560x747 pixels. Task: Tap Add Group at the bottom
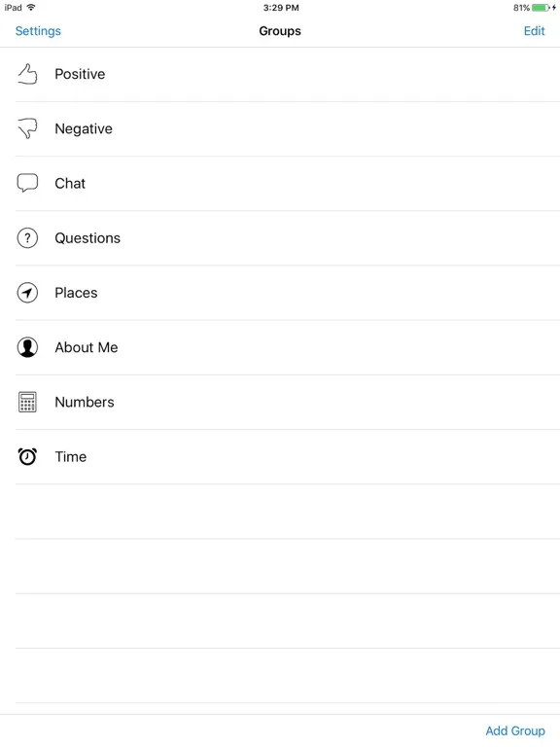click(x=515, y=730)
